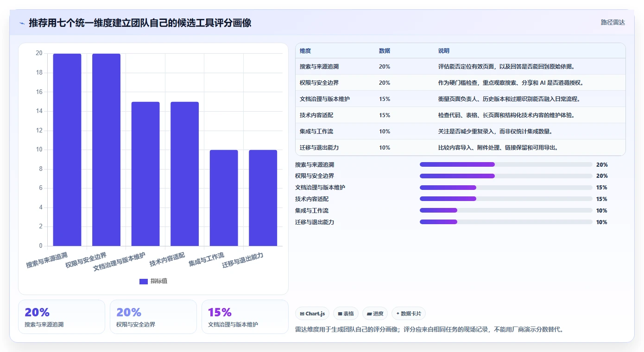Click the 搜索与来源追溯 progress bar
The image size is (644, 352).
(506, 164)
